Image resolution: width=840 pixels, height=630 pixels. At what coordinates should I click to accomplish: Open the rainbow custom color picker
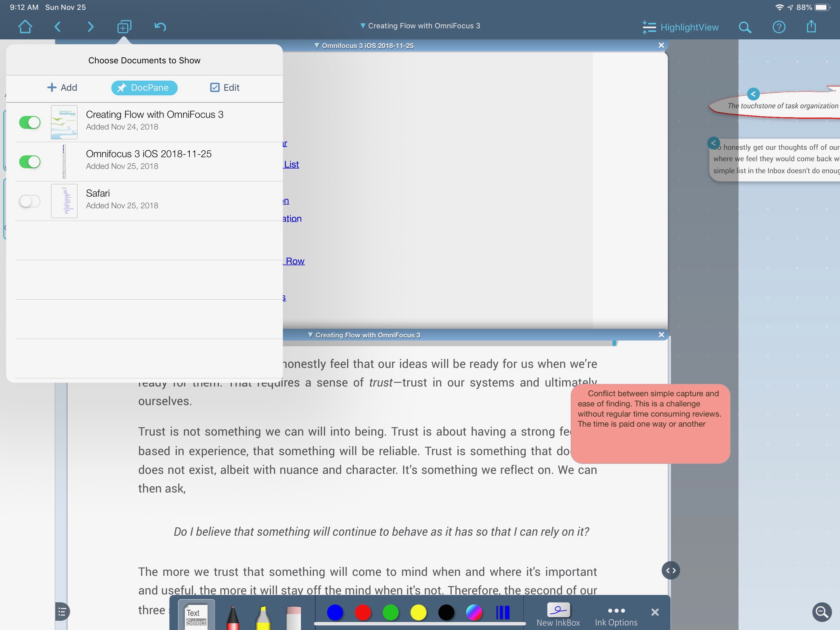pyautogui.click(x=474, y=612)
